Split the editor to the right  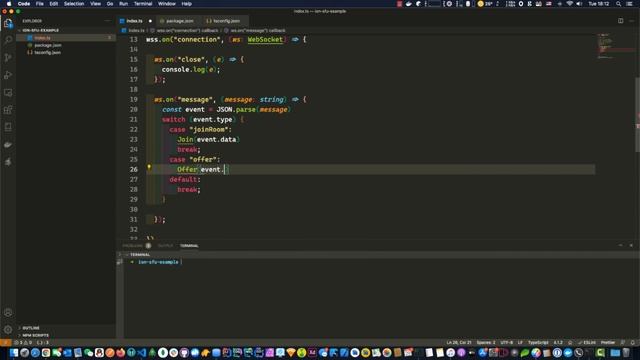pos(620,21)
